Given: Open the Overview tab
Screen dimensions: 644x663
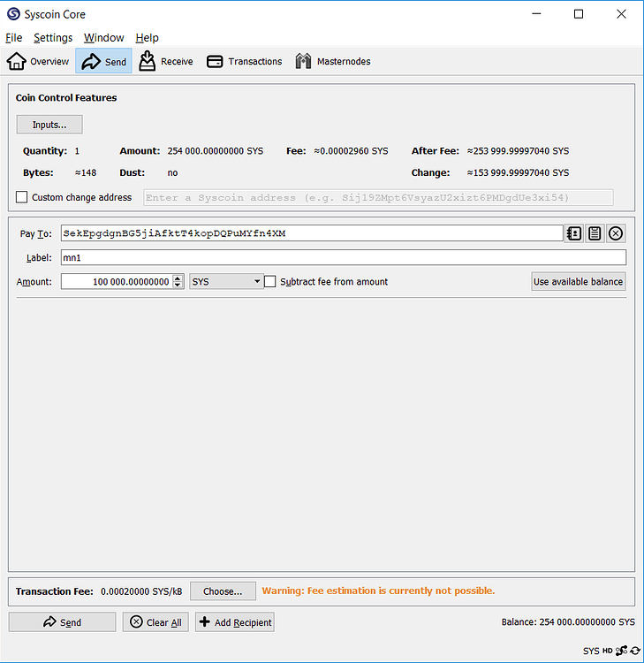Looking at the screenshot, I should (38, 61).
